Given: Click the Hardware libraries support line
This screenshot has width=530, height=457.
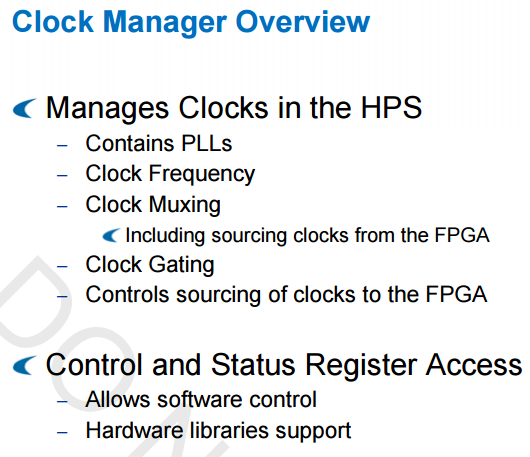Looking at the screenshot, I should pyautogui.click(x=218, y=431).
